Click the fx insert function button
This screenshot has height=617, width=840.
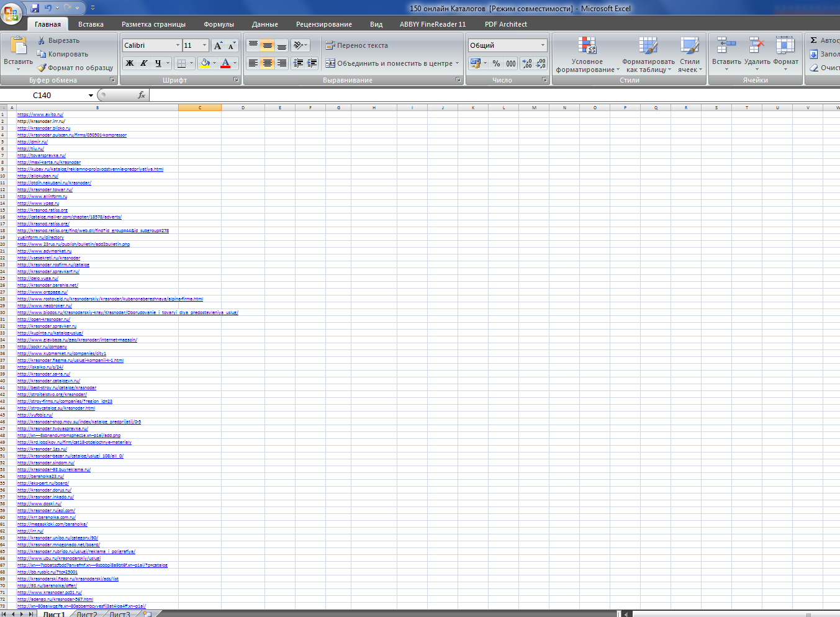(x=142, y=95)
